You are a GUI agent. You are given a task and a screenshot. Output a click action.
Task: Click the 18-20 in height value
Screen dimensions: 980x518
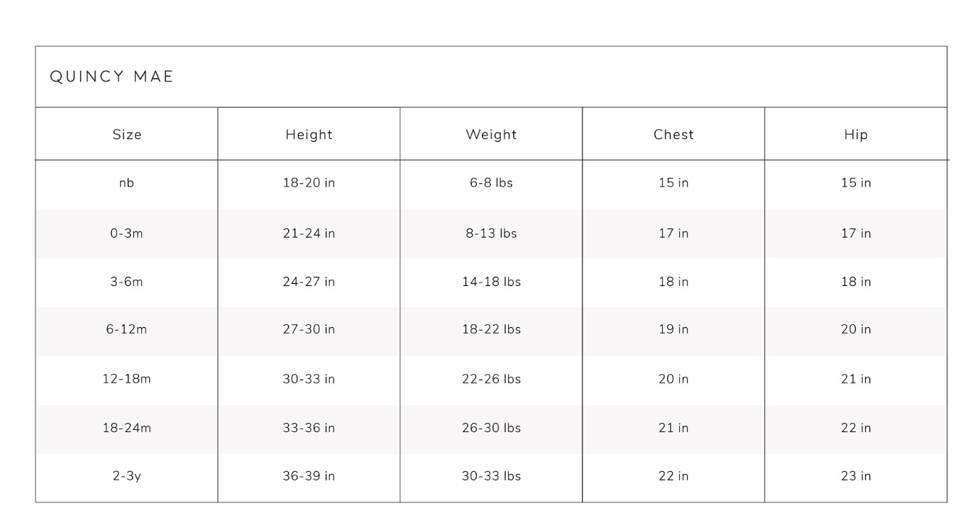[x=309, y=183]
